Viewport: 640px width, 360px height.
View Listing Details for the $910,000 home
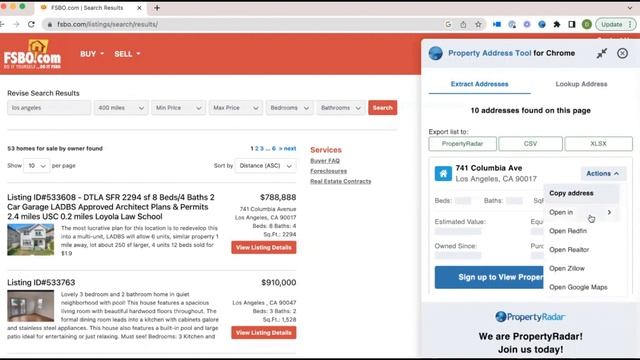coord(264,333)
